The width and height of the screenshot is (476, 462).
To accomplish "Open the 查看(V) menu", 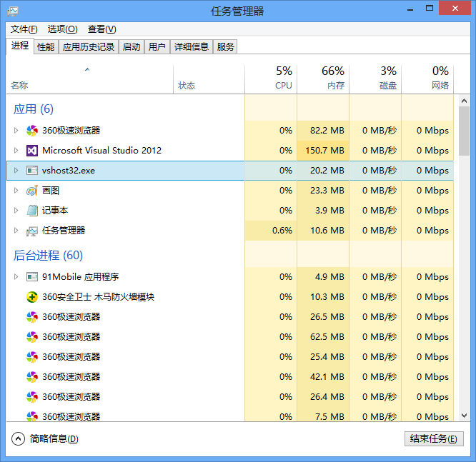I will click(x=102, y=29).
